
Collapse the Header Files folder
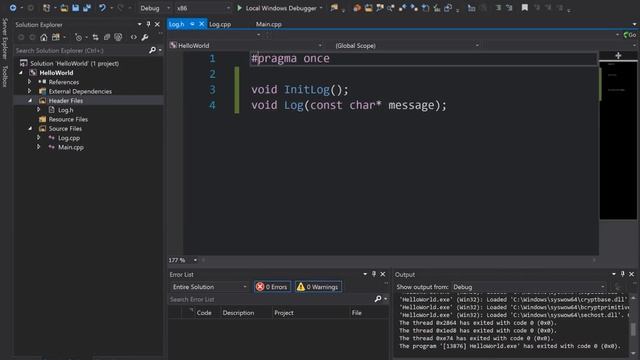pyautogui.click(x=30, y=100)
